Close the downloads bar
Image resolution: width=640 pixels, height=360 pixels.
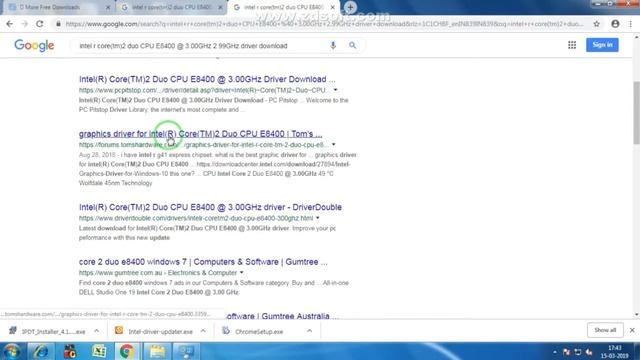click(632, 330)
